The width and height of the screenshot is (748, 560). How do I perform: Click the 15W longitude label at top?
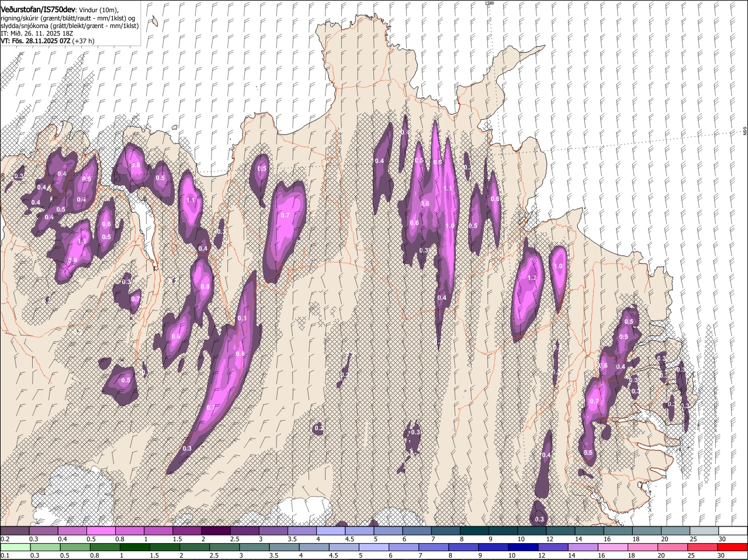click(489, 3)
